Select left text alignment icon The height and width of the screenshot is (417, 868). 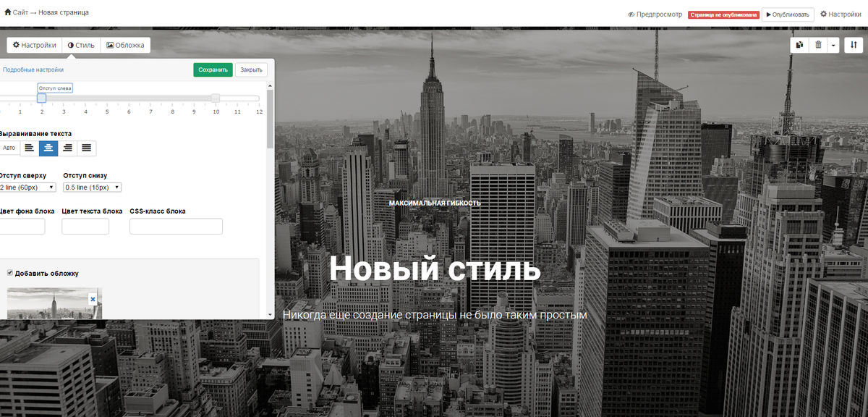click(29, 148)
